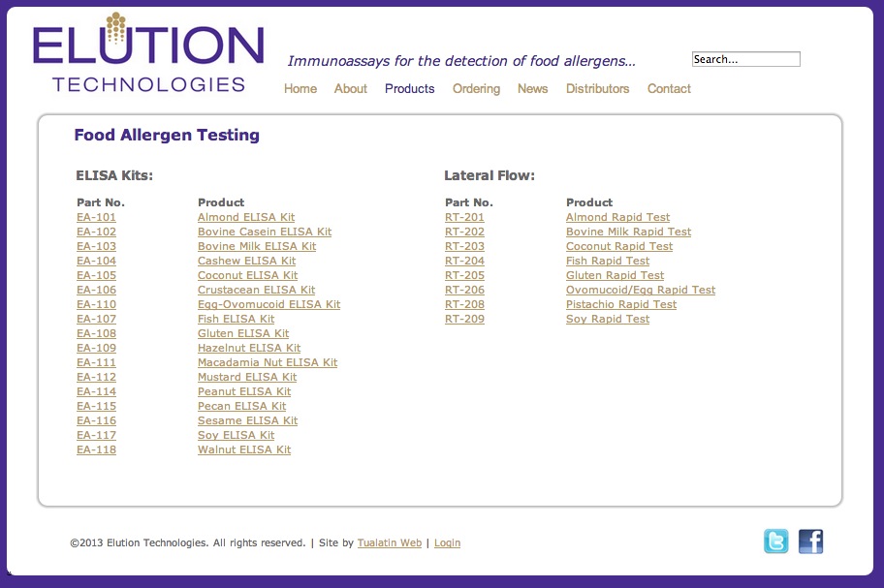Open the Contact menu item
The height and width of the screenshot is (588, 884).
tap(669, 88)
